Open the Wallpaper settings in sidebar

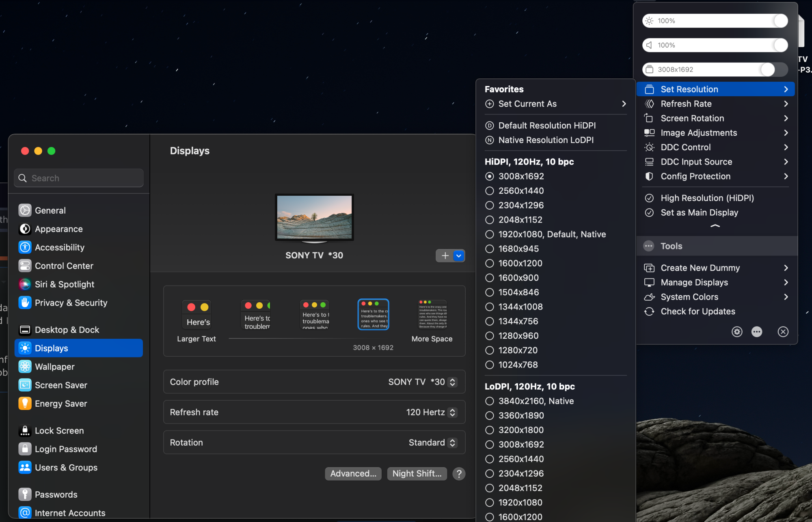coord(54,366)
